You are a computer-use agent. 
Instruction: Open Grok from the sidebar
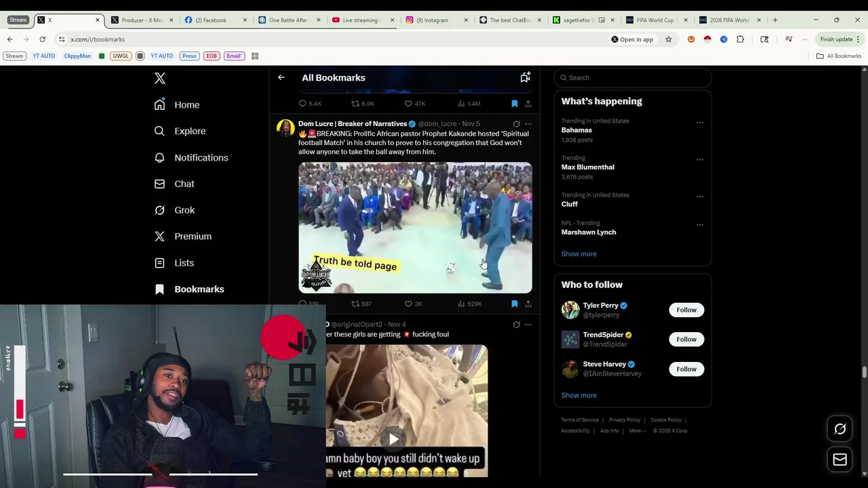(x=174, y=210)
